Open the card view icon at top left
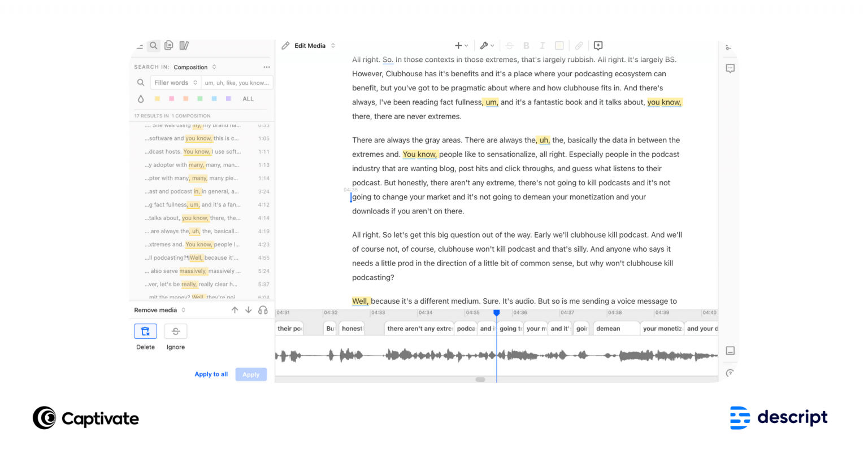Viewport: 868px width, 454px height. 183,46
